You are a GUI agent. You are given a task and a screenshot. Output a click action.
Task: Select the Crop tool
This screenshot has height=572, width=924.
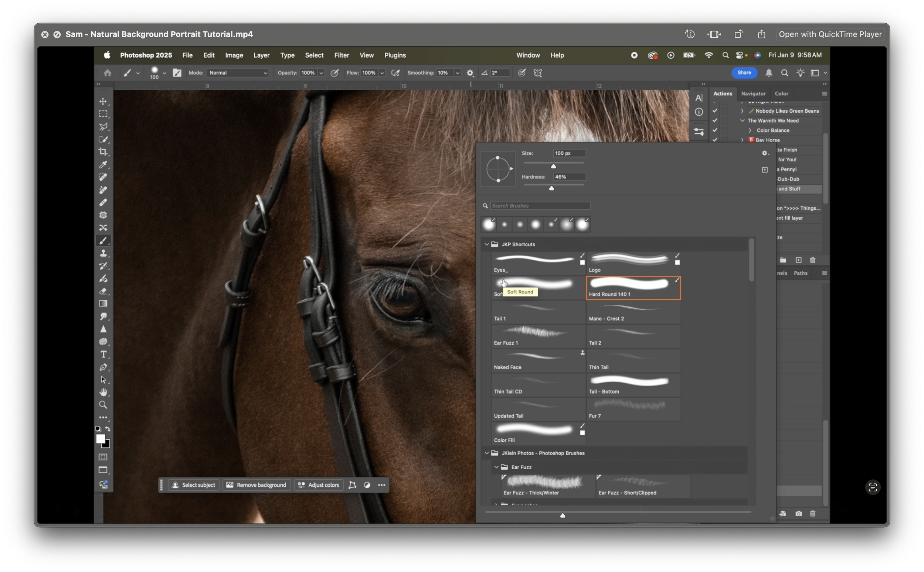(x=103, y=152)
